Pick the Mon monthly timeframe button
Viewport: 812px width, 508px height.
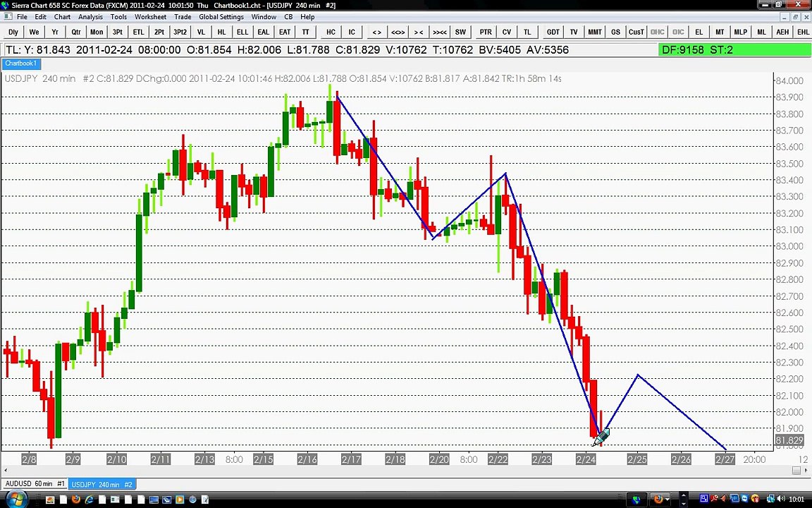point(97,32)
